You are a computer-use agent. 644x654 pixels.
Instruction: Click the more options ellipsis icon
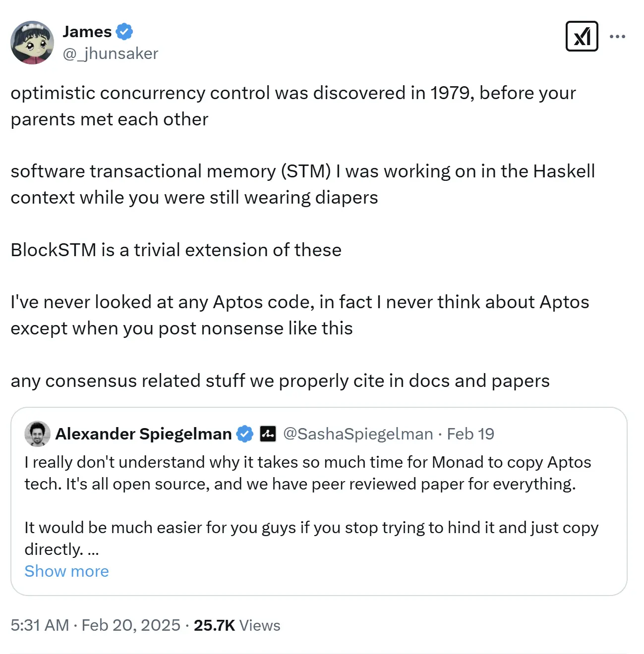[x=618, y=36]
